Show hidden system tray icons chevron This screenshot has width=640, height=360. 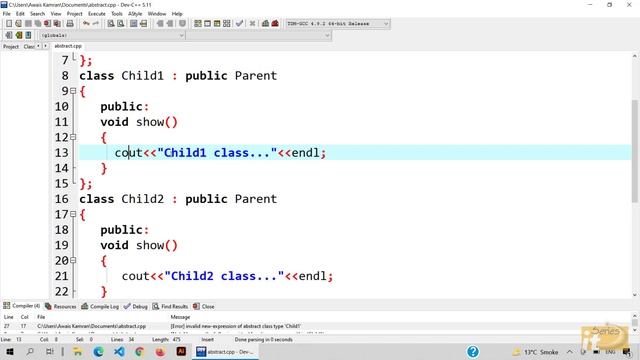point(569,352)
